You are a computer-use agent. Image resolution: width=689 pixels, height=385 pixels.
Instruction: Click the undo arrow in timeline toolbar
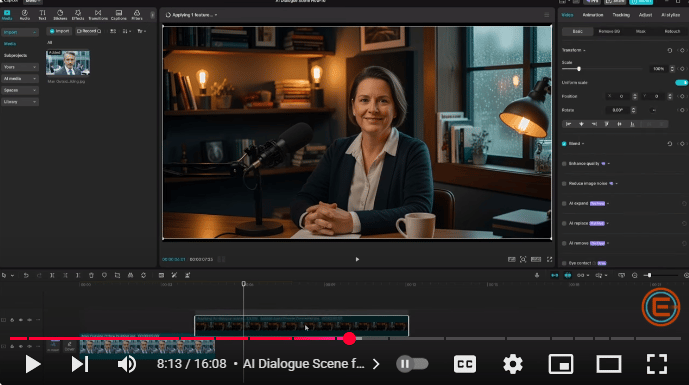click(26, 275)
